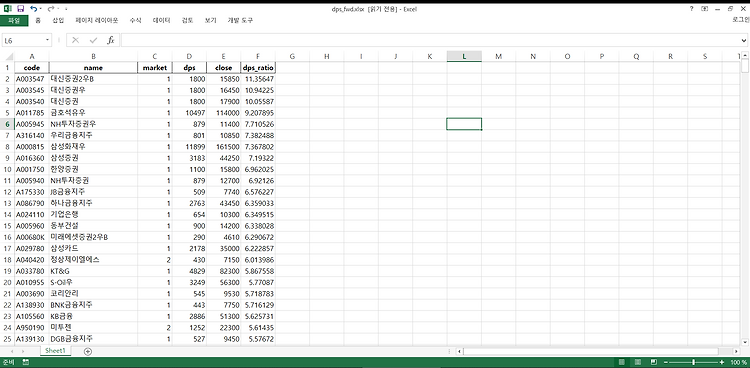The width and height of the screenshot is (750, 368).
Task: Select the dps_ratio header cell in column F
Action: click(258, 67)
